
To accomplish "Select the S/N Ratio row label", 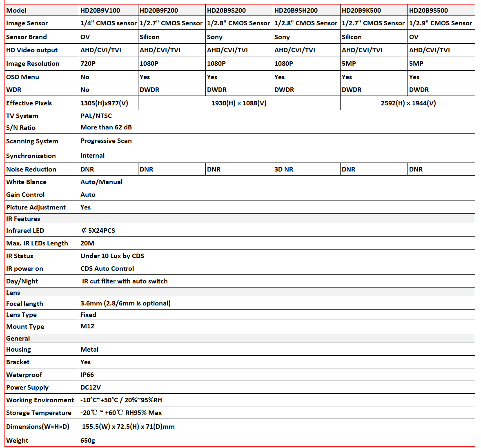I will click(x=20, y=128).
